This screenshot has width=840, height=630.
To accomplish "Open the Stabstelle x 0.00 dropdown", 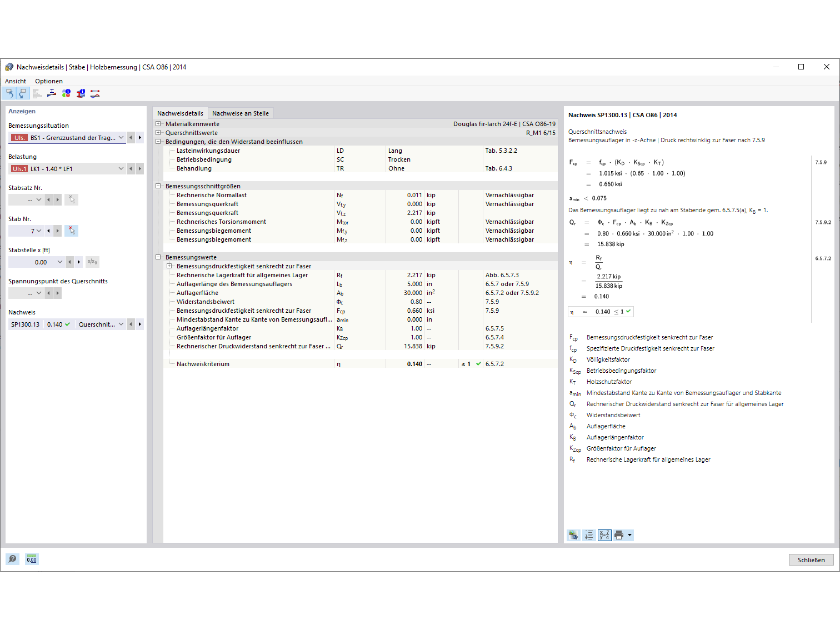I will (x=60, y=262).
